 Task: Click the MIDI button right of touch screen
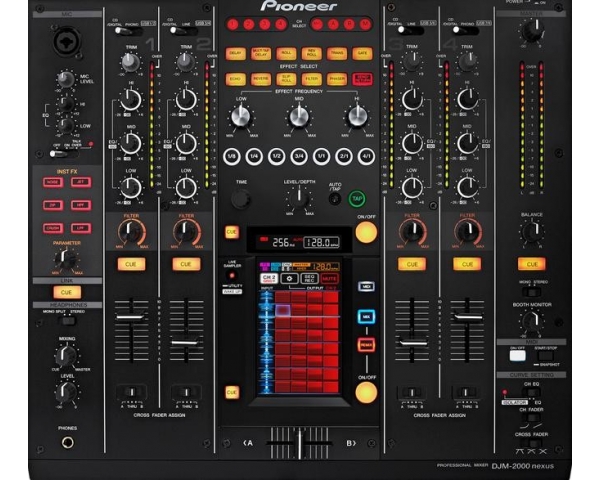click(366, 286)
